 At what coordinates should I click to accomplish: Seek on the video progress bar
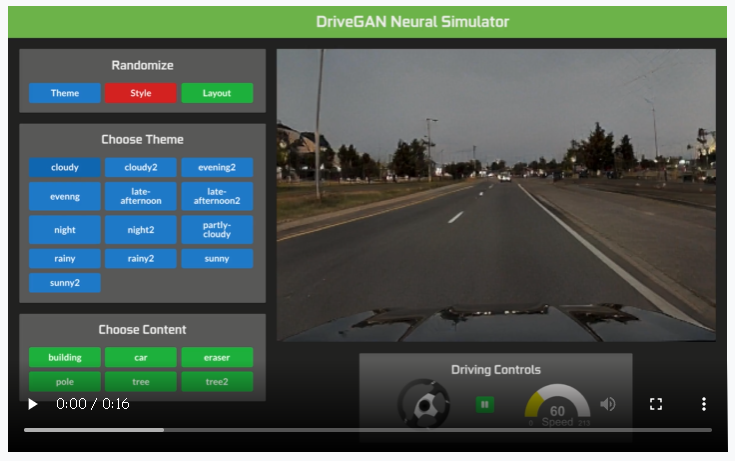click(368, 430)
